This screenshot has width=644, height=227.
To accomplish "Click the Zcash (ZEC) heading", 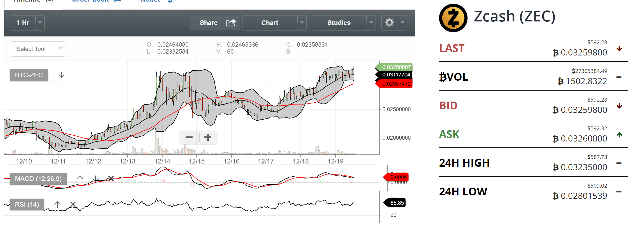I will (514, 16).
